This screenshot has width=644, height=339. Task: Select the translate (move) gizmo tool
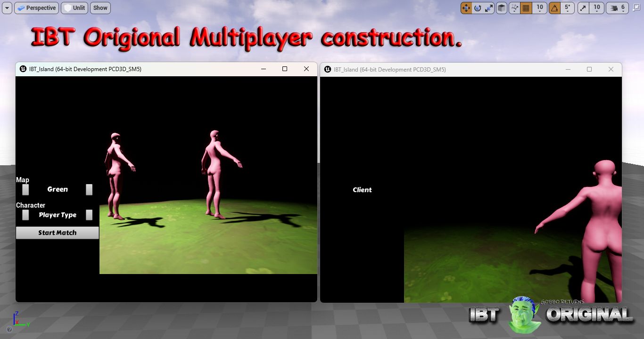[x=466, y=8]
